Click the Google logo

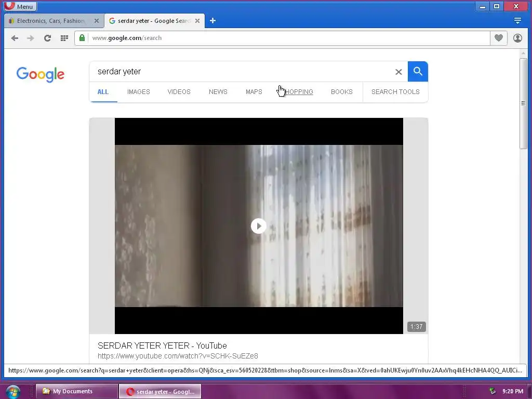(41, 74)
